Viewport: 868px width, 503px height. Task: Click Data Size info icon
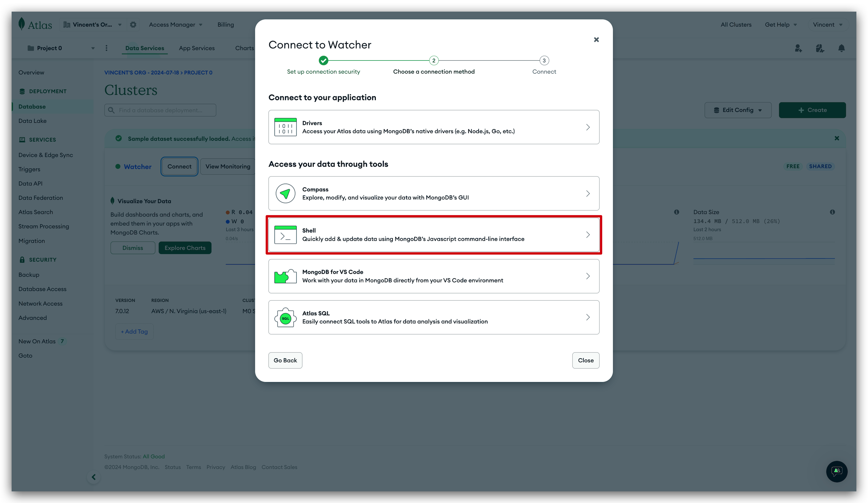click(x=832, y=212)
